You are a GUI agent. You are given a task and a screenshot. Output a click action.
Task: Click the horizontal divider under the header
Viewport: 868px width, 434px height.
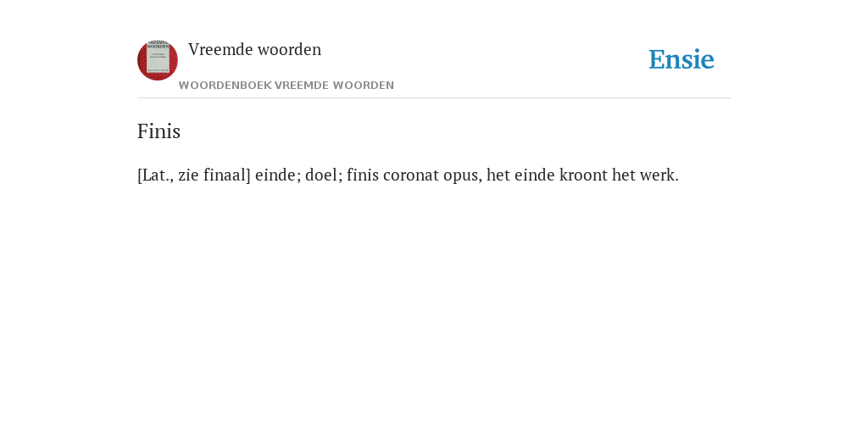(x=434, y=98)
